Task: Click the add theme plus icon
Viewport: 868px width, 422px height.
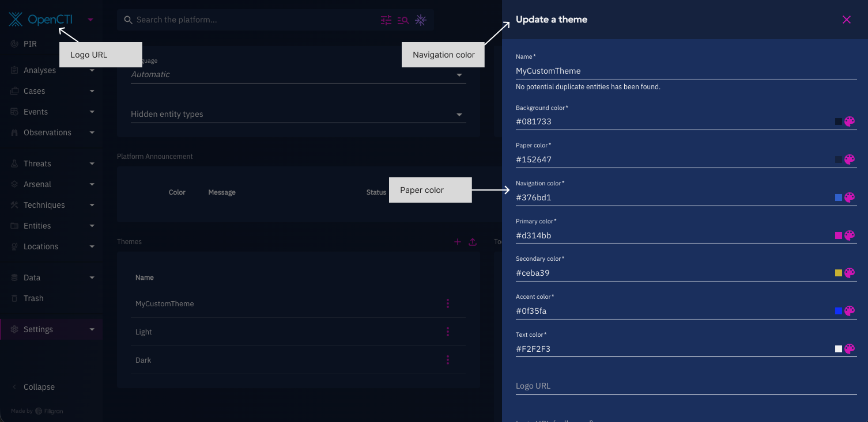Action: [x=458, y=242]
